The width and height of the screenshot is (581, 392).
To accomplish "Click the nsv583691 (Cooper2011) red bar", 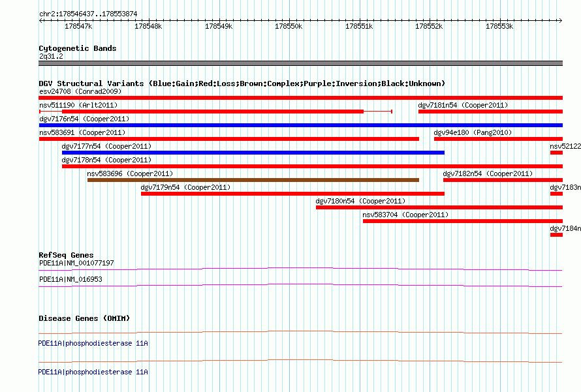I will click(x=229, y=139).
